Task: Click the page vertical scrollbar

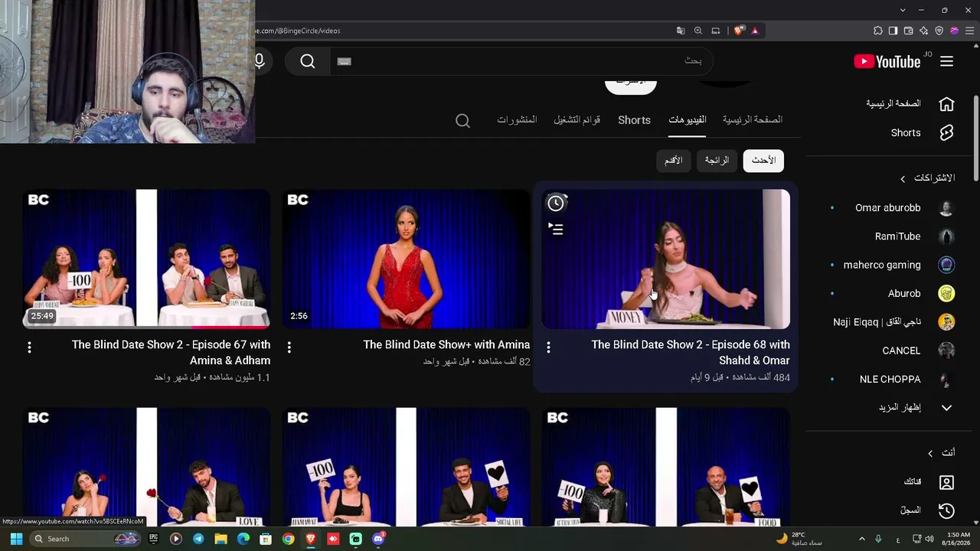Action: tap(975, 138)
